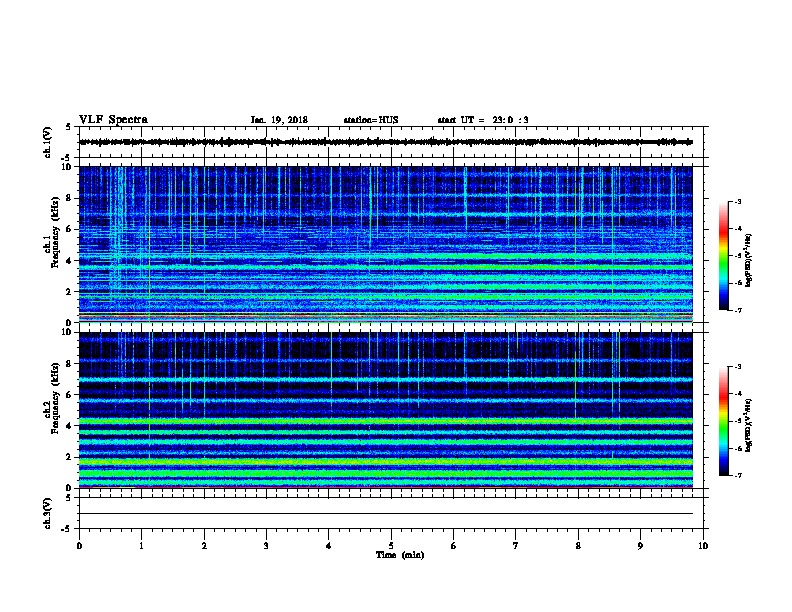792x612 pixels.
Task: Click the "-4" label on ch.2 color bar
Action: click(x=737, y=394)
